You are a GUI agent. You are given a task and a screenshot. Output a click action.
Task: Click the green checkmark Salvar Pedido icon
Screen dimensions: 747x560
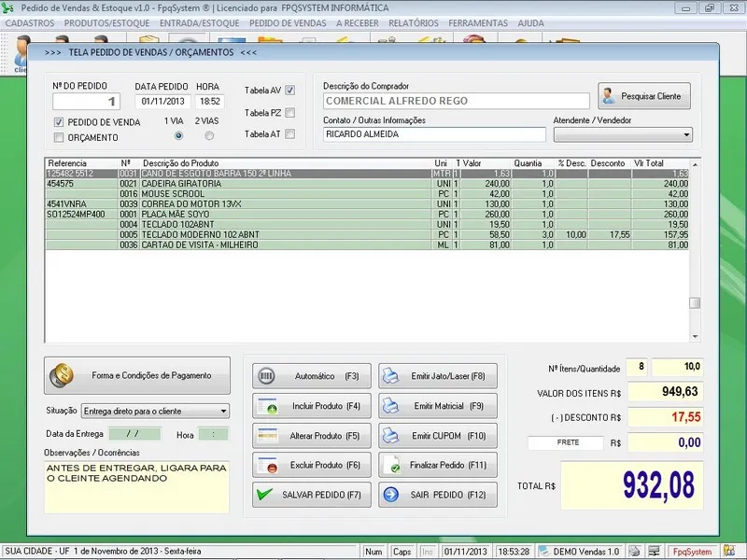point(266,495)
